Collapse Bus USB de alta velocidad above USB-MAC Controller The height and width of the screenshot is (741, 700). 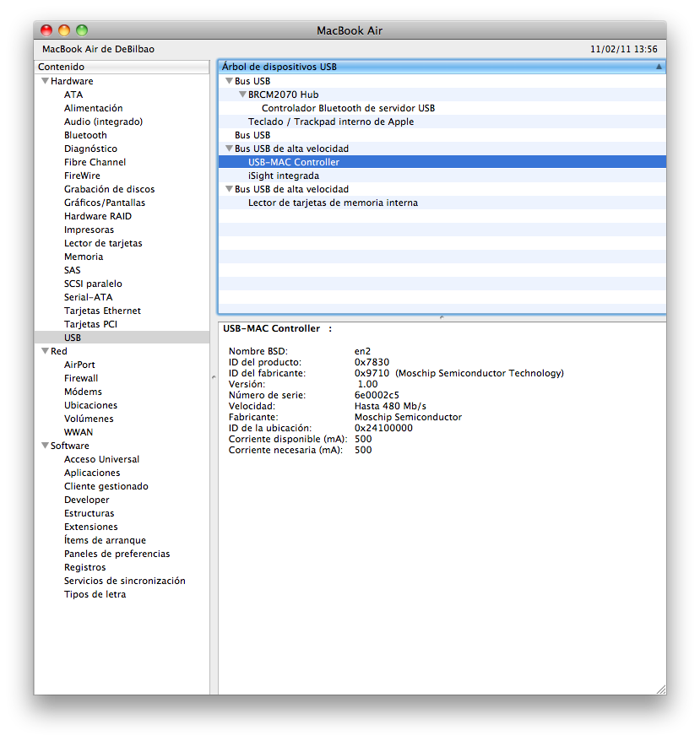tap(230, 149)
